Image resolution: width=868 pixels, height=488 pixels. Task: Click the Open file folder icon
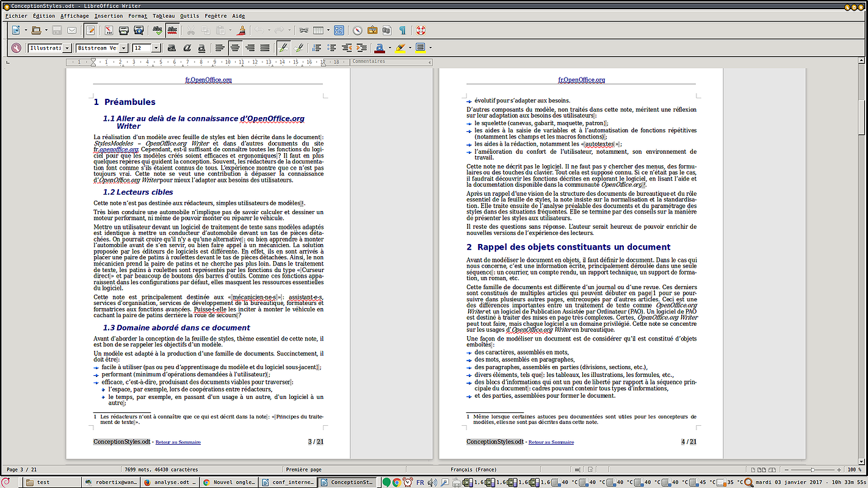click(35, 30)
